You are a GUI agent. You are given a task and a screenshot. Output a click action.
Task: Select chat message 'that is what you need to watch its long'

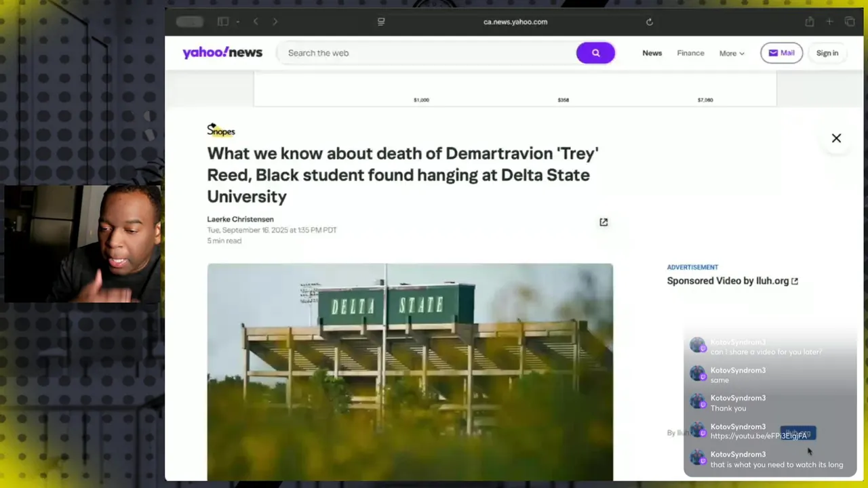[x=776, y=464]
